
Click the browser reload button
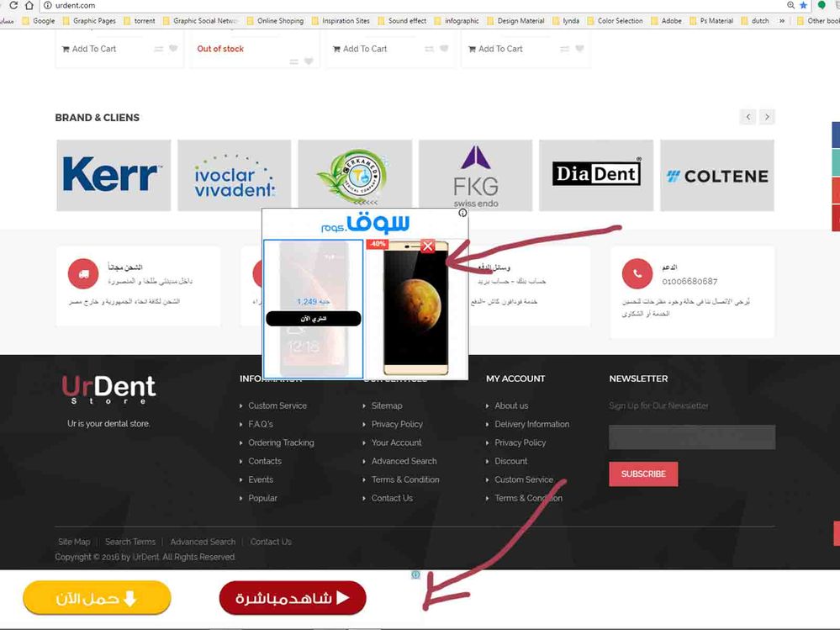point(13,6)
